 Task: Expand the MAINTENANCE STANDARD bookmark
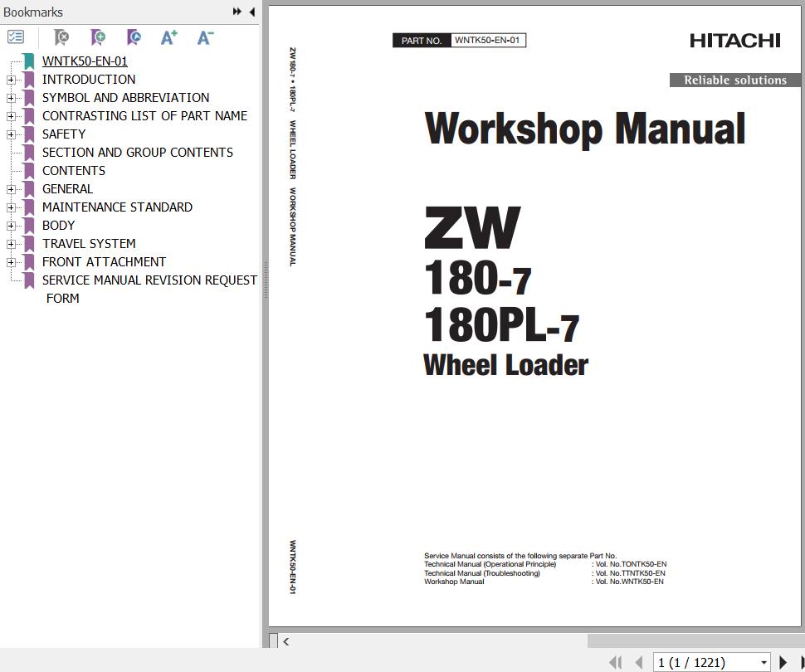11,207
